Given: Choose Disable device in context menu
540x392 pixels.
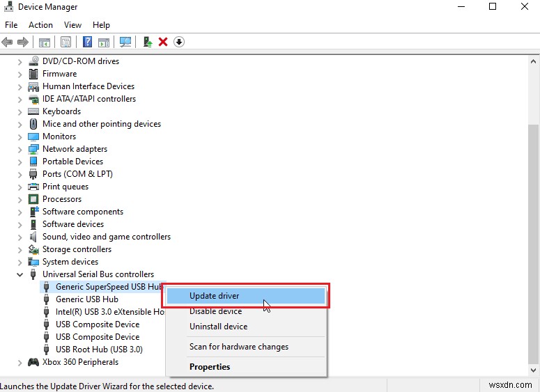Looking at the screenshot, I should 246,311.
